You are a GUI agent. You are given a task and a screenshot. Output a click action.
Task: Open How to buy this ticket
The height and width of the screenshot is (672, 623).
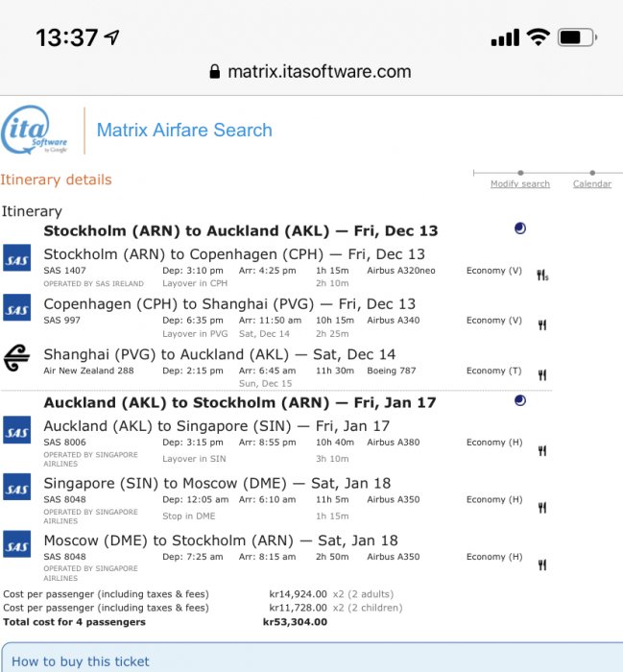[x=81, y=661]
